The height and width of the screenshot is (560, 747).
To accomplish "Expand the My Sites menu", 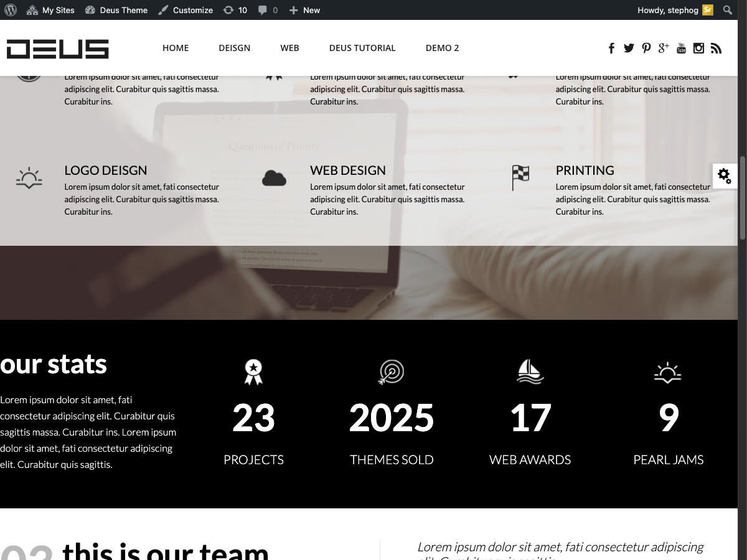I will 50,10.
